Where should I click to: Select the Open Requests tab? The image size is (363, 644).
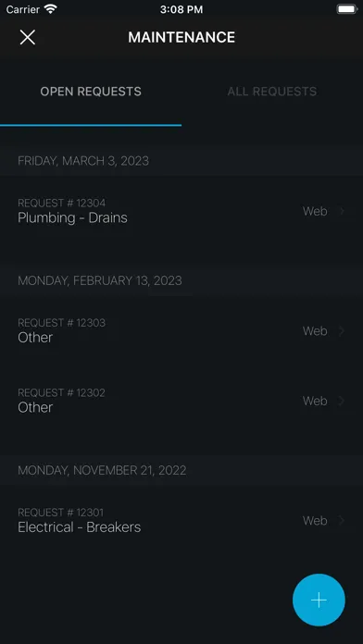click(x=91, y=92)
